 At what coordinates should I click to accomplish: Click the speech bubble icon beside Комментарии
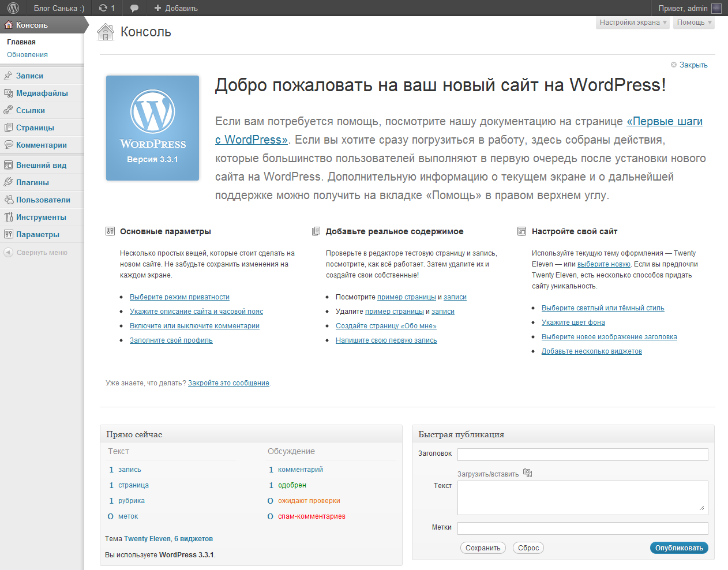8,145
